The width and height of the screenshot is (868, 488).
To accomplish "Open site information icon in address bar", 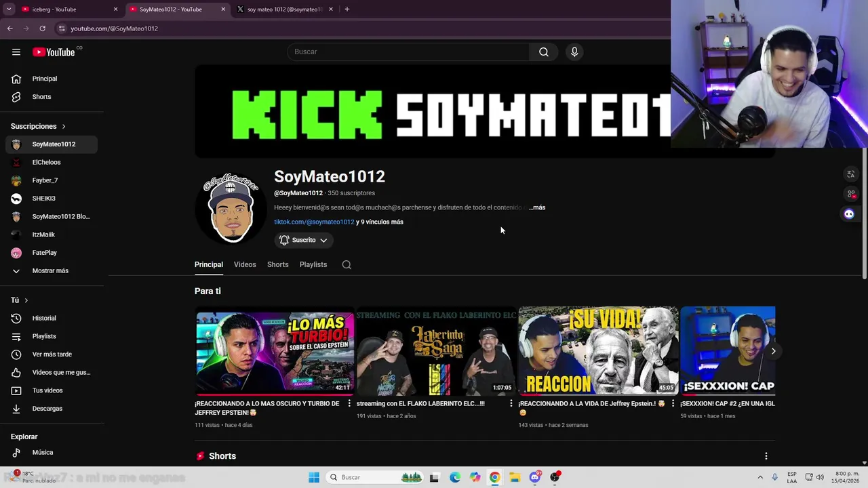I will click(x=62, y=28).
